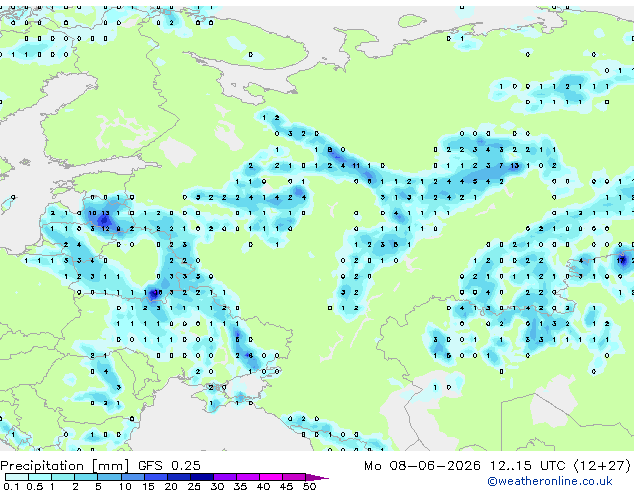Viewport: 634px width, 490px height.
Task: Click the legend swatch between 1 and 2
Action: [x=63, y=477]
